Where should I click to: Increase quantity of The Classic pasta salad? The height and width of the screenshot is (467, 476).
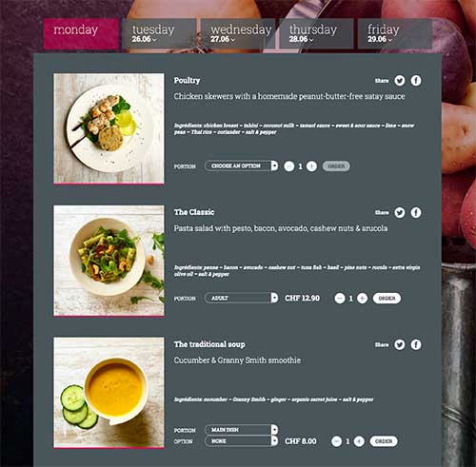pyautogui.click(x=362, y=299)
